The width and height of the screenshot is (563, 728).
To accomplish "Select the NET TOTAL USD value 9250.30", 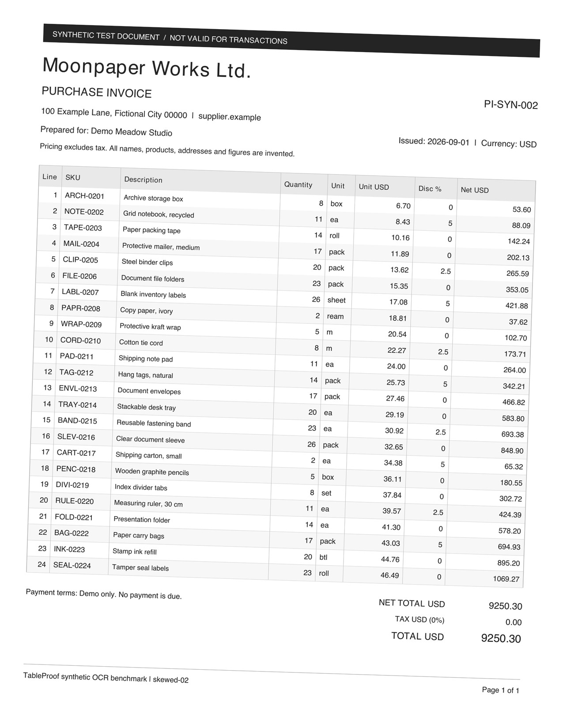I will (x=505, y=606).
